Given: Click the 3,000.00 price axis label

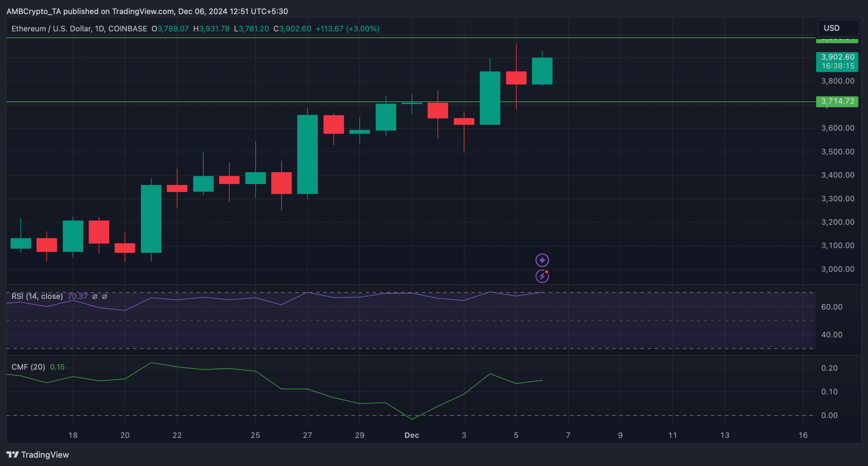Looking at the screenshot, I should coord(837,269).
